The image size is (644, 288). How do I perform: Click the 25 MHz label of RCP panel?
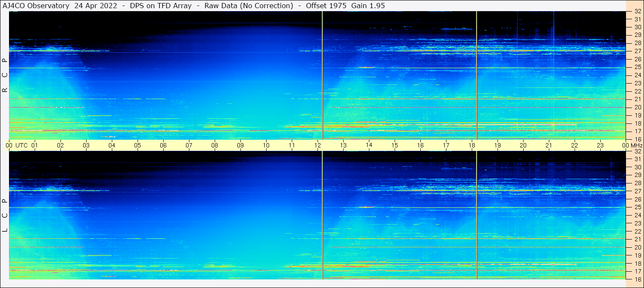[638, 67]
